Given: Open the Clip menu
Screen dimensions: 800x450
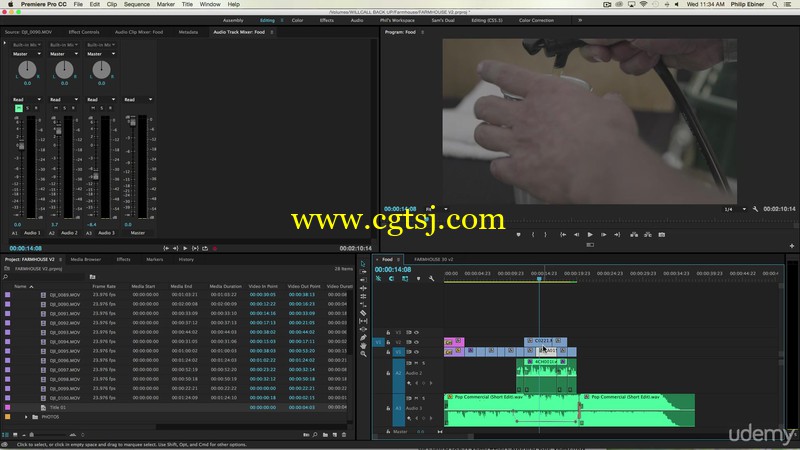Looking at the screenshot, I should pos(112,4).
